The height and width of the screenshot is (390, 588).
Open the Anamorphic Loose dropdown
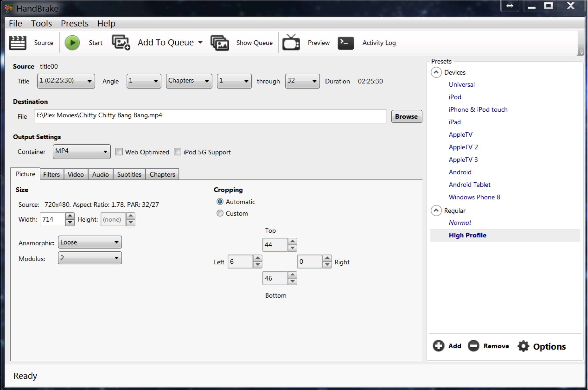[x=90, y=242]
